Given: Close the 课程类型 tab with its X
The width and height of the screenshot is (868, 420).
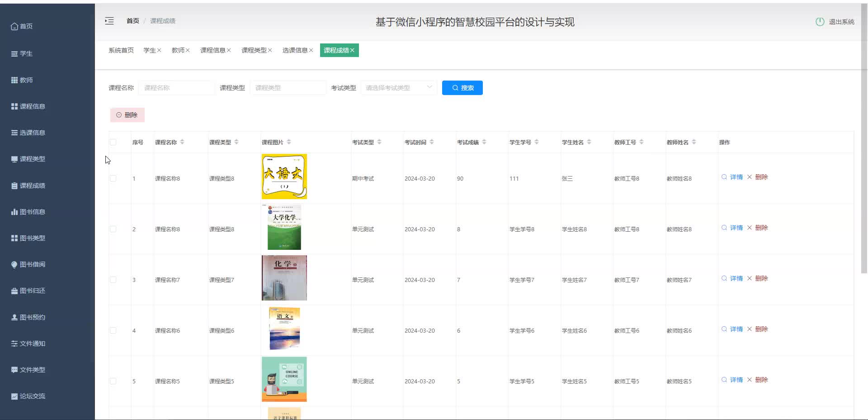Looking at the screenshot, I should (270, 50).
